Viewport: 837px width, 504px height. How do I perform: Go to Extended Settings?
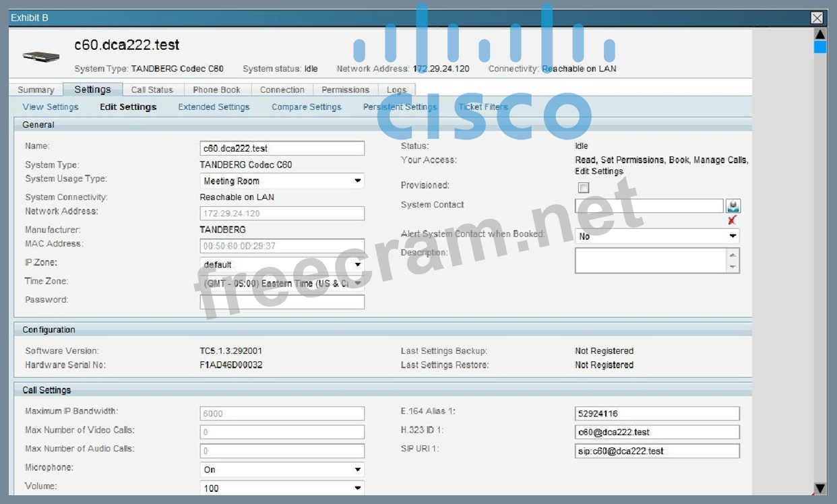click(214, 107)
